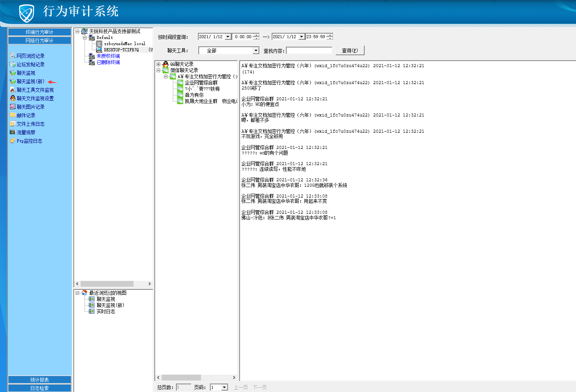Click the 查询(F) search button
Viewport: 576px width, 392px height.
[350, 51]
